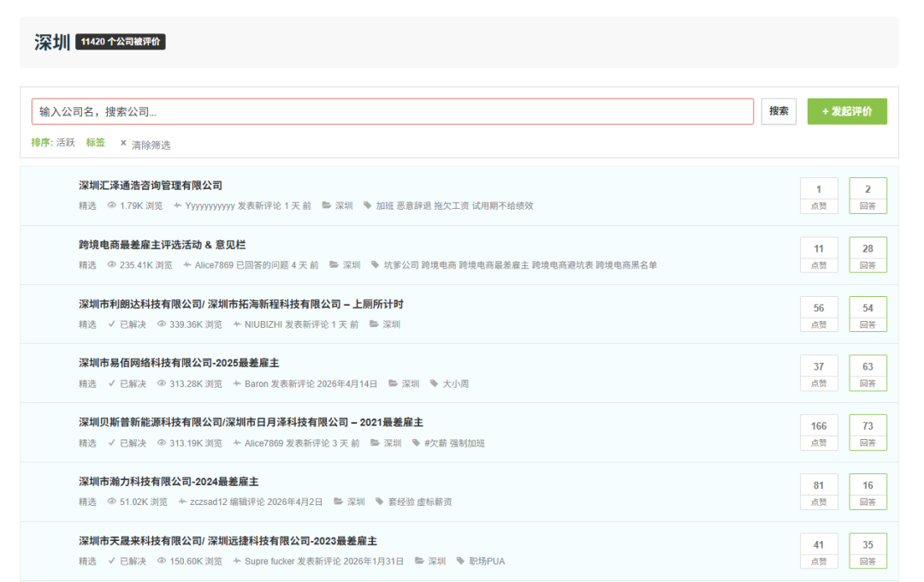
Task: Open the 跨境电商最差雇主评选活动 topic
Action: click(164, 245)
